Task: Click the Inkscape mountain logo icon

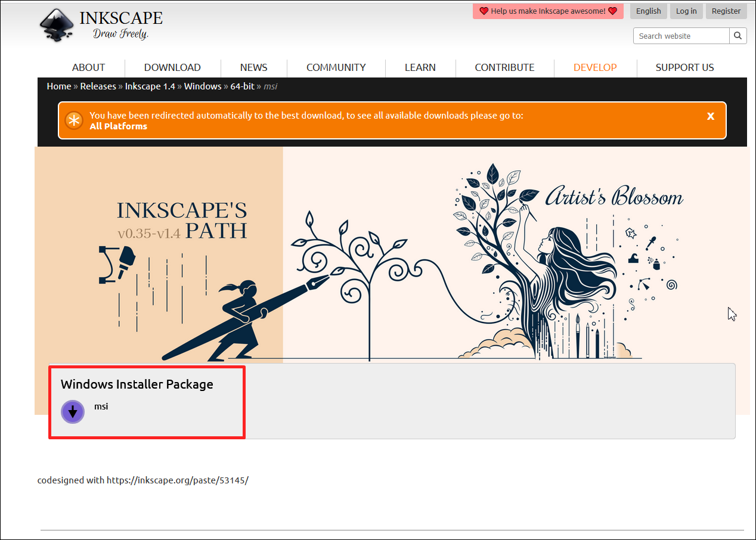Action: [x=57, y=25]
